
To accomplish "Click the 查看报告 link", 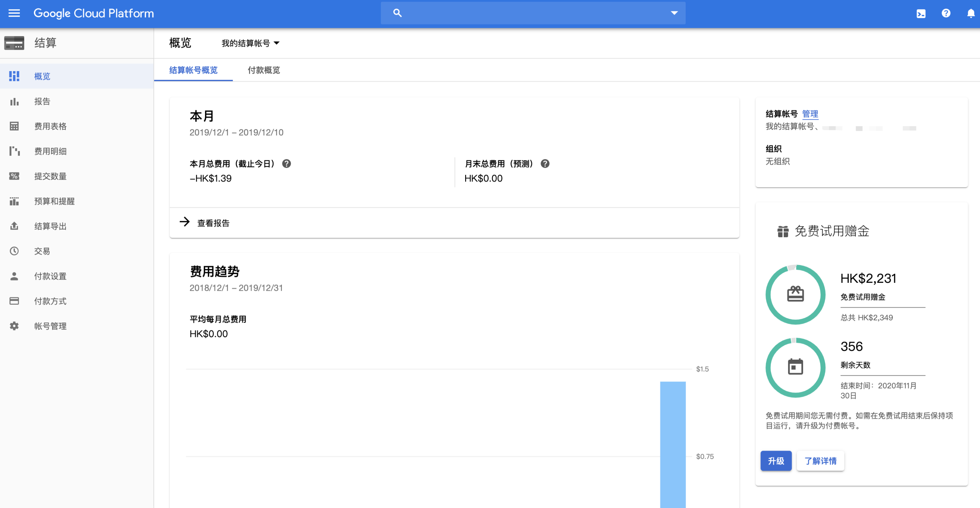I will (x=213, y=223).
